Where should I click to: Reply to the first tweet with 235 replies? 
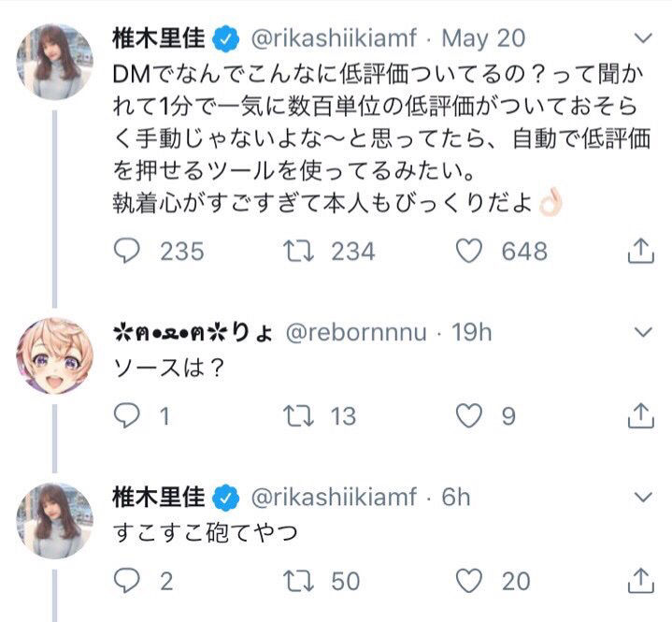click(127, 251)
